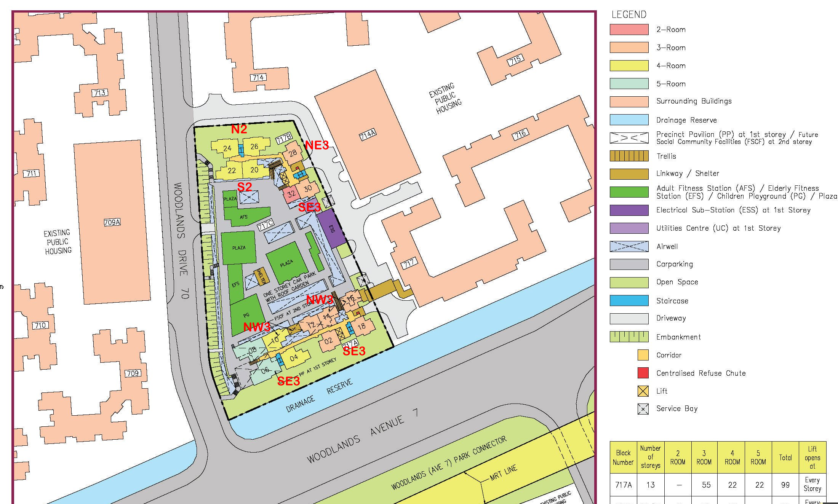Click the Embankment pattern legend symbol
This screenshot has width=838, height=504.
point(629,337)
